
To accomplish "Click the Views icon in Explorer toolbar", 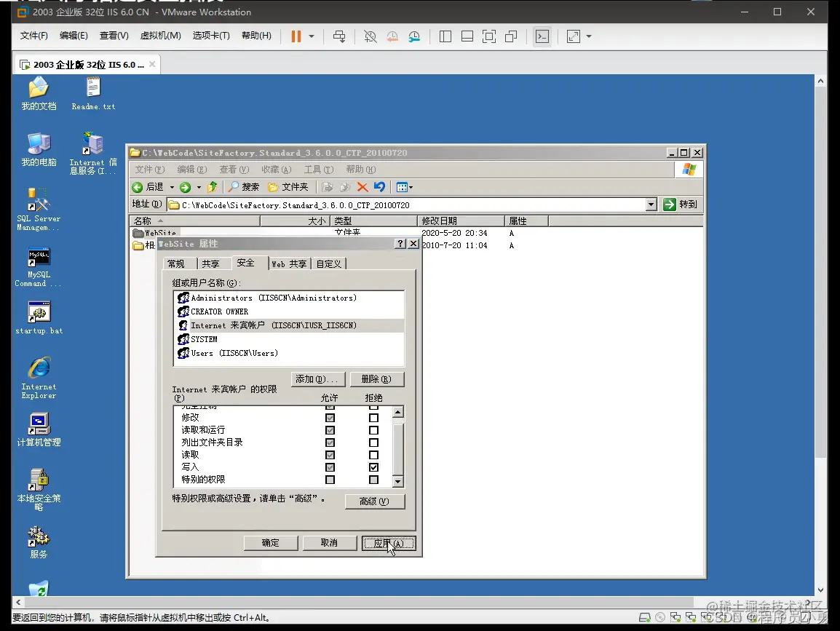I will [x=402, y=187].
